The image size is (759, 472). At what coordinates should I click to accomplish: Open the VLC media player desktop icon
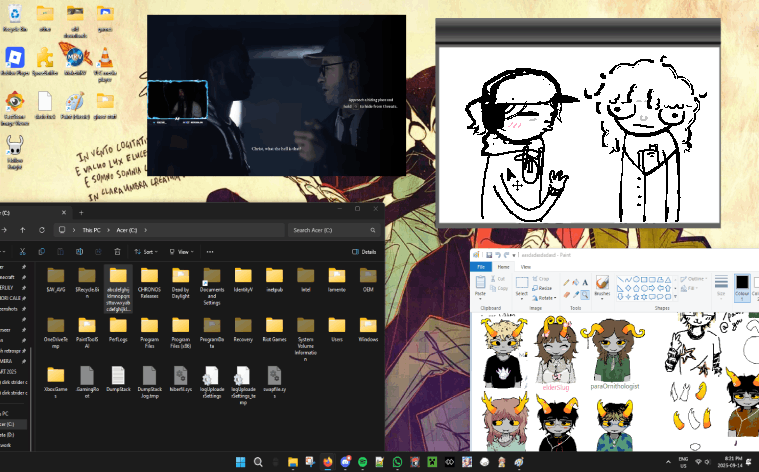coord(105,64)
